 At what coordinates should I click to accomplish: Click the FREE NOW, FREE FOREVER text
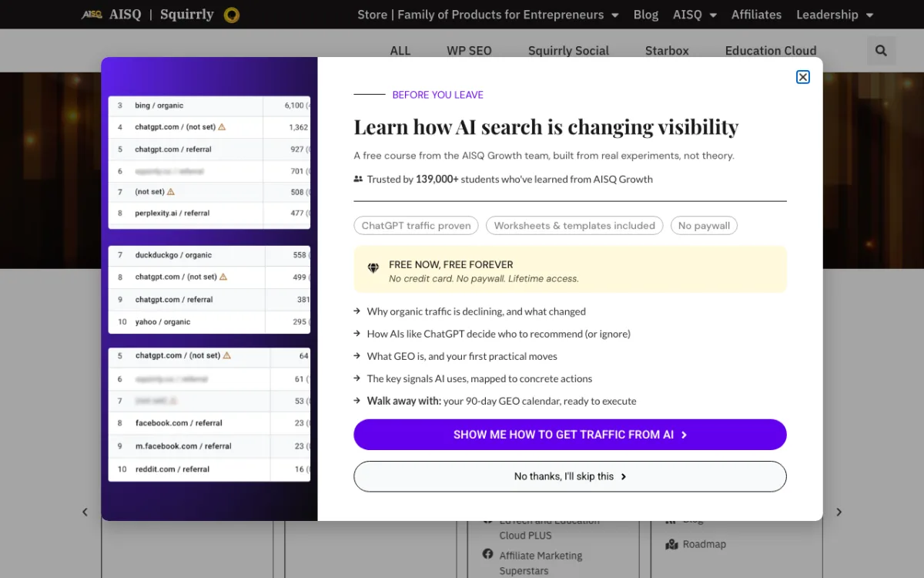point(450,264)
